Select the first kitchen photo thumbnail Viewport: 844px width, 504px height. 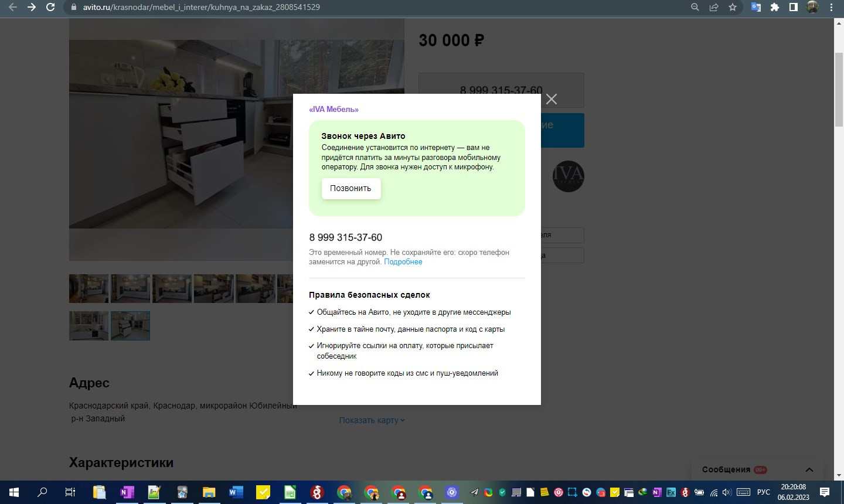[89, 288]
